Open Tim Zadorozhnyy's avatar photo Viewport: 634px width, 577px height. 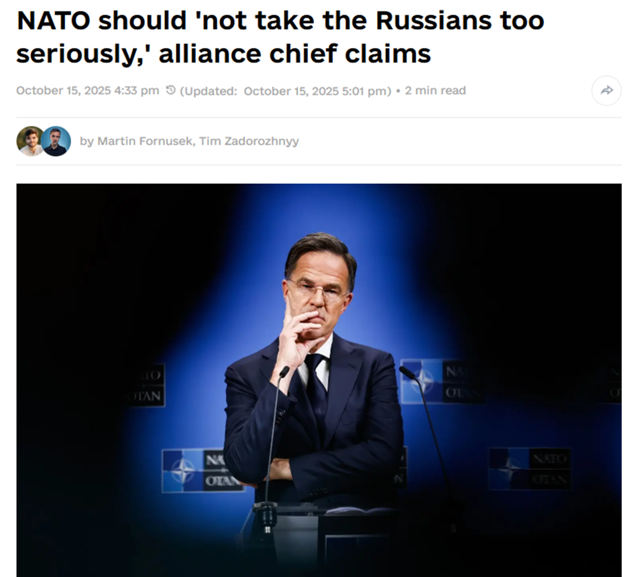pos(56,141)
